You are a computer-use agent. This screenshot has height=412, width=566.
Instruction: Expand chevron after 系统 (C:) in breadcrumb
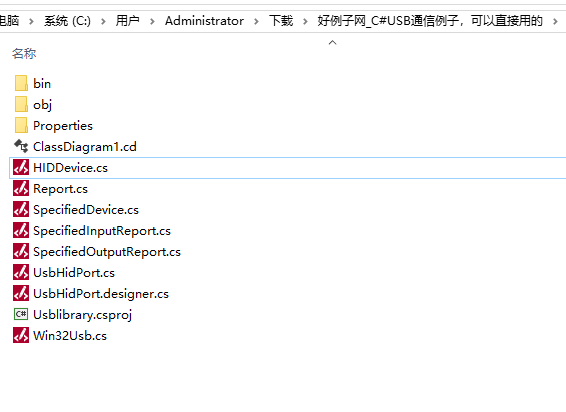coord(103,22)
